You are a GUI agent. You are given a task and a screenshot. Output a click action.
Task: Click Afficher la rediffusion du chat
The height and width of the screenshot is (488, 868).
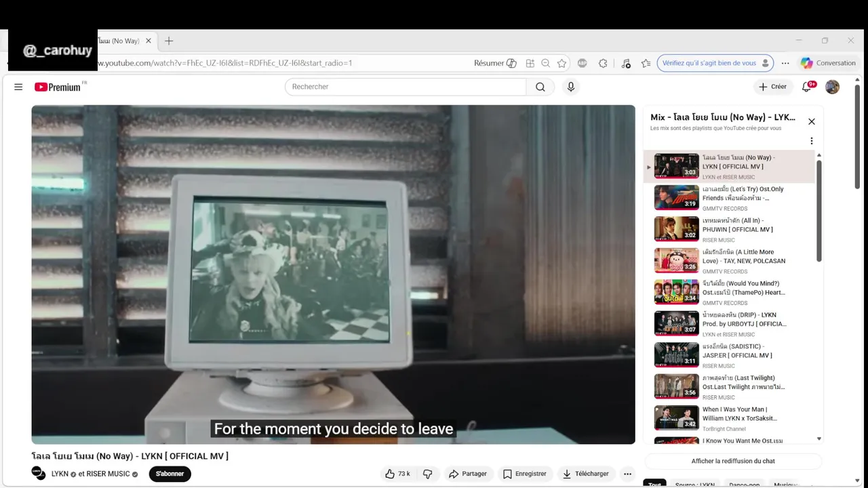(733, 461)
